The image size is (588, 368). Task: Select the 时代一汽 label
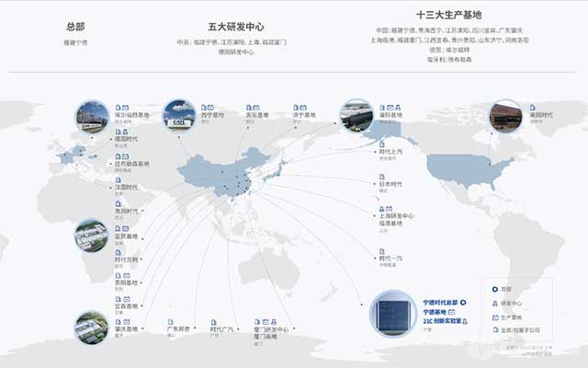pyautogui.click(x=390, y=259)
